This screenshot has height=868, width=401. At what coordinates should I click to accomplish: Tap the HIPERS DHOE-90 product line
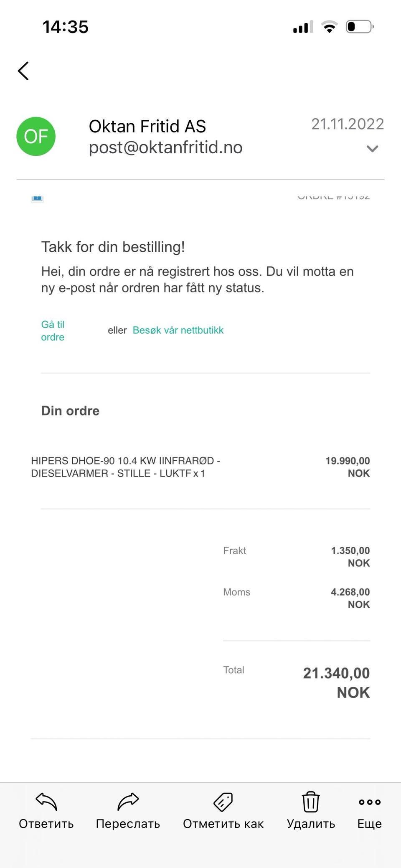coord(125,467)
